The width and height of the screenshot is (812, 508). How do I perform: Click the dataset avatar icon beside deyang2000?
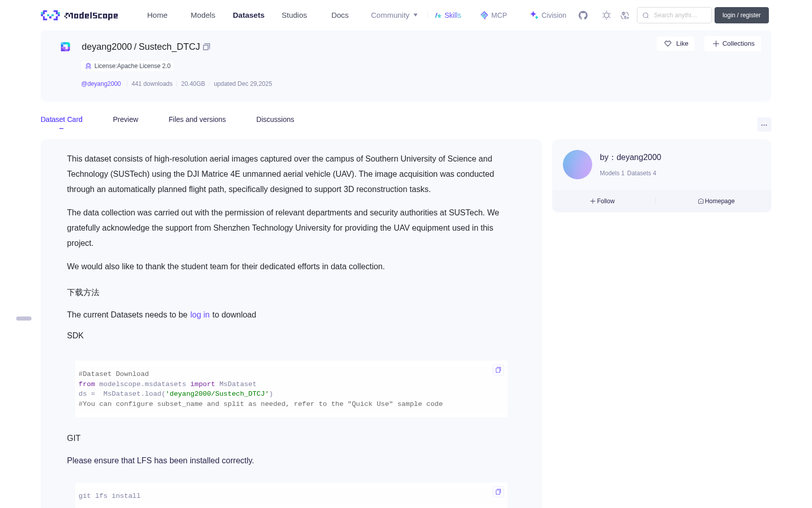pyautogui.click(x=65, y=47)
